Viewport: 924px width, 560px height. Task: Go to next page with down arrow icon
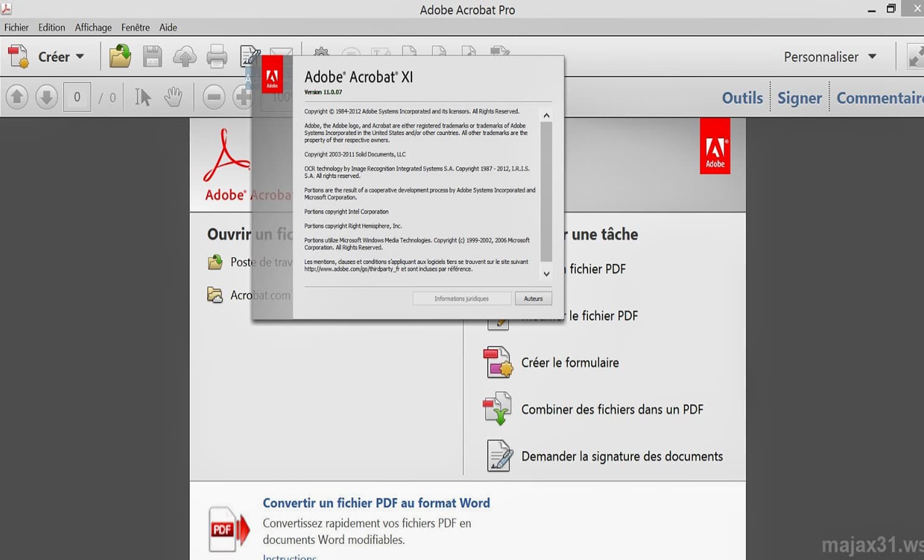[47, 96]
